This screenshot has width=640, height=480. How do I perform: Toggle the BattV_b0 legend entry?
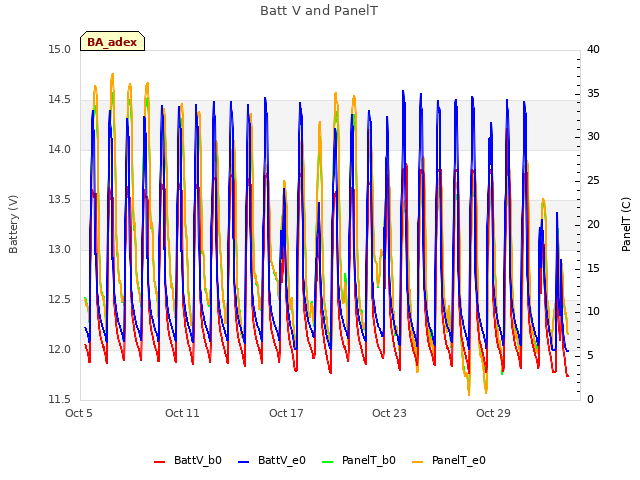188,460
